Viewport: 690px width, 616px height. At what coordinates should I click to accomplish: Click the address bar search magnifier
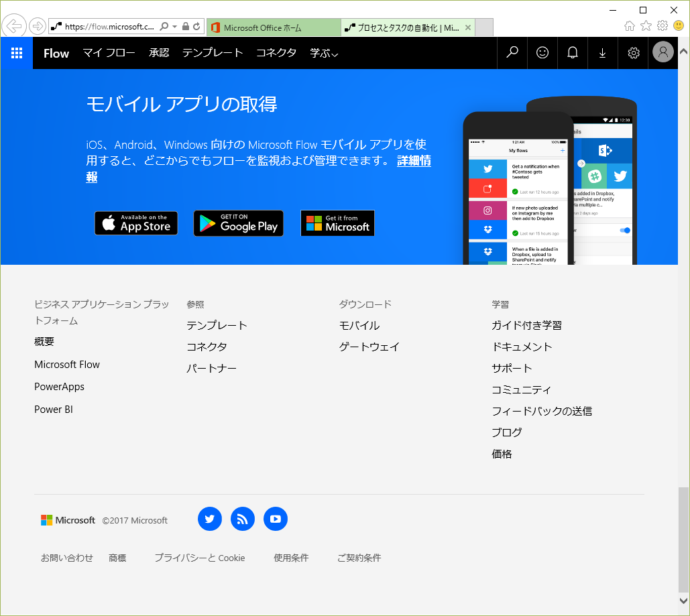(x=164, y=26)
